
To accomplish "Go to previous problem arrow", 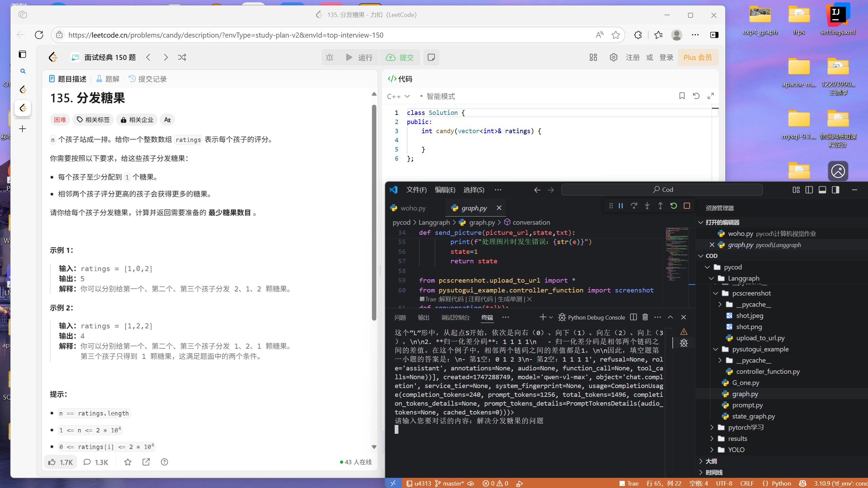I will click(148, 57).
